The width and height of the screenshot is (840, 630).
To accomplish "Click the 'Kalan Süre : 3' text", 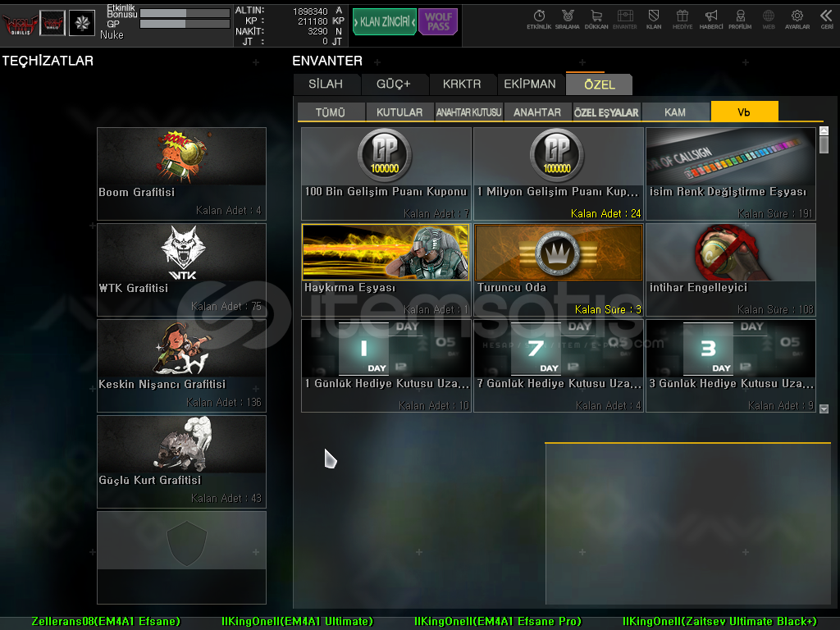I will tap(608, 309).
